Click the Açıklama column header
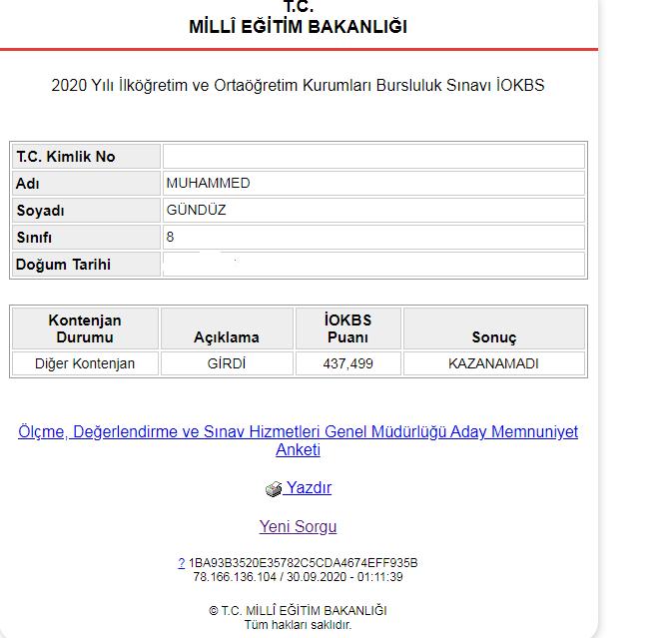The height and width of the screenshot is (638, 672). [x=227, y=328]
